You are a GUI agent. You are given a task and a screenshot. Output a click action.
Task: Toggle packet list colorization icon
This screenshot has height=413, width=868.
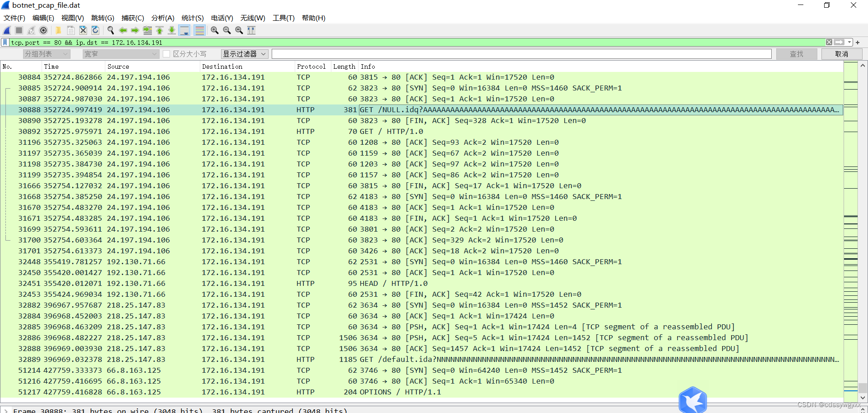coord(199,30)
